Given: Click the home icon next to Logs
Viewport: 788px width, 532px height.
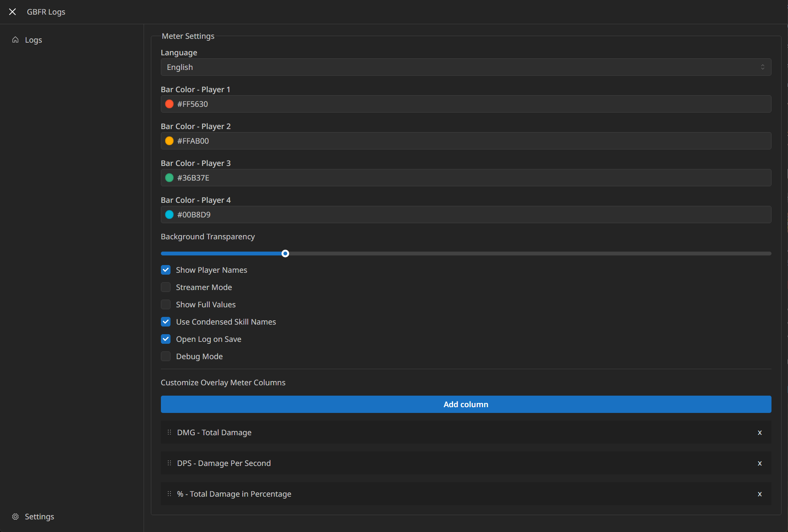Looking at the screenshot, I should tap(16, 40).
